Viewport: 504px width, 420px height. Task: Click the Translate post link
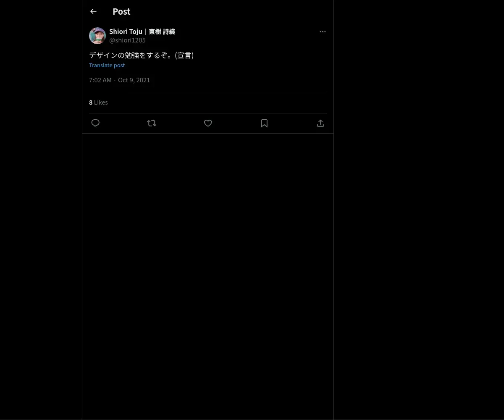point(107,65)
